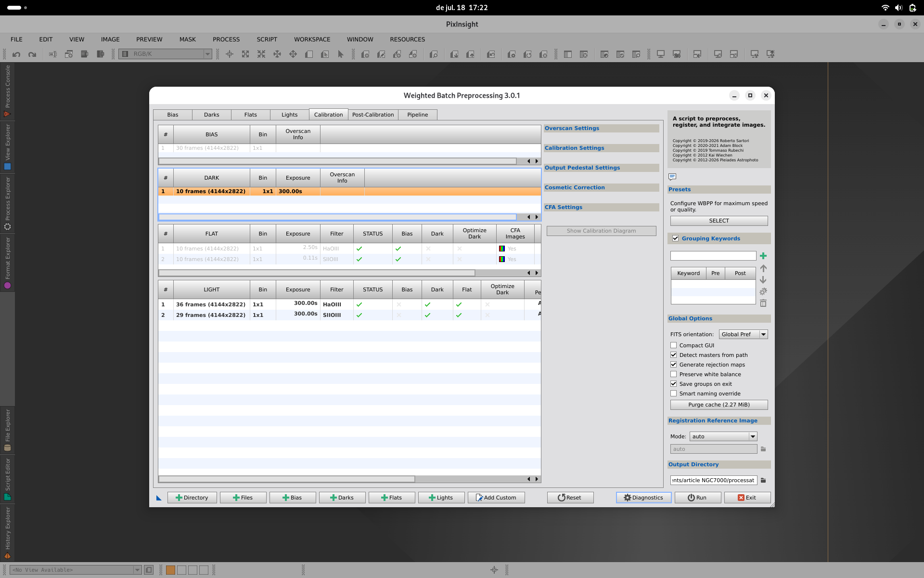The width and height of the screenshot is (924, 578).
Task: Enable Smart naming override
Action: pos(674,394)
